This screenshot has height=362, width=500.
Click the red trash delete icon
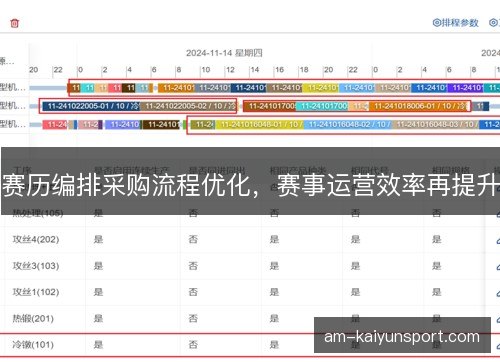pyautogui.click(x=15, y=23)
